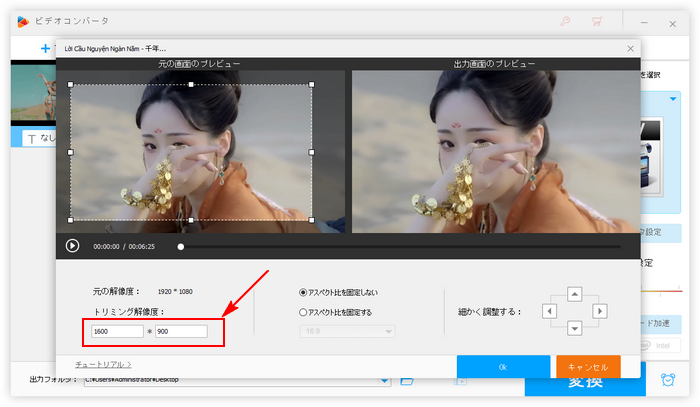The width and height of the screenshot is (700, 407).
Task: Nudge crop area up with the up arrow
Action: 575,294
